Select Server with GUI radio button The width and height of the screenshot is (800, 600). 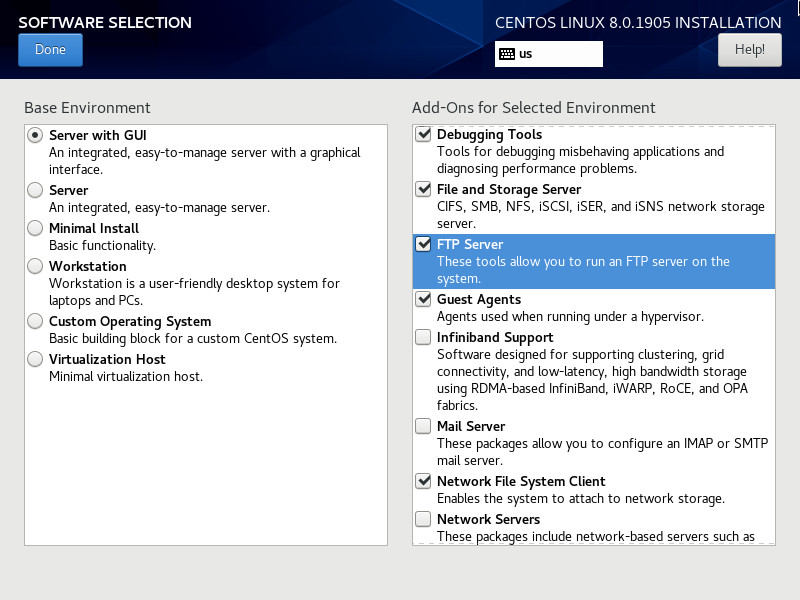(x=35, y=135)
